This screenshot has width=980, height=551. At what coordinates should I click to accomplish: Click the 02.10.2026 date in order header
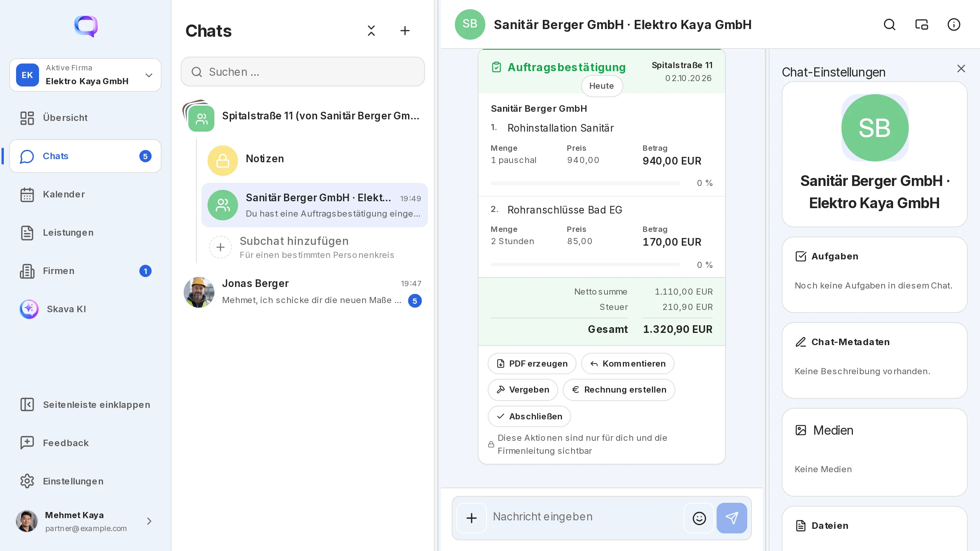coord(688,78)
